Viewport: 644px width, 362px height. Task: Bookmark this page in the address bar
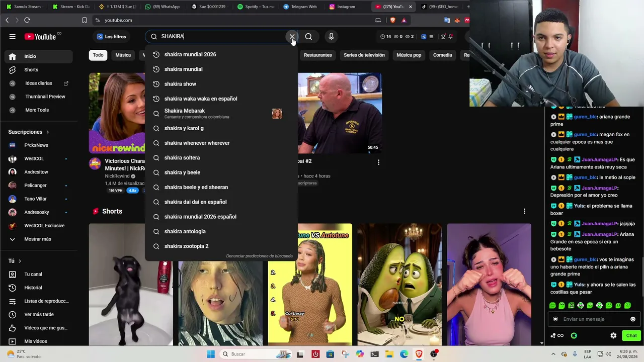click(84, 20)
